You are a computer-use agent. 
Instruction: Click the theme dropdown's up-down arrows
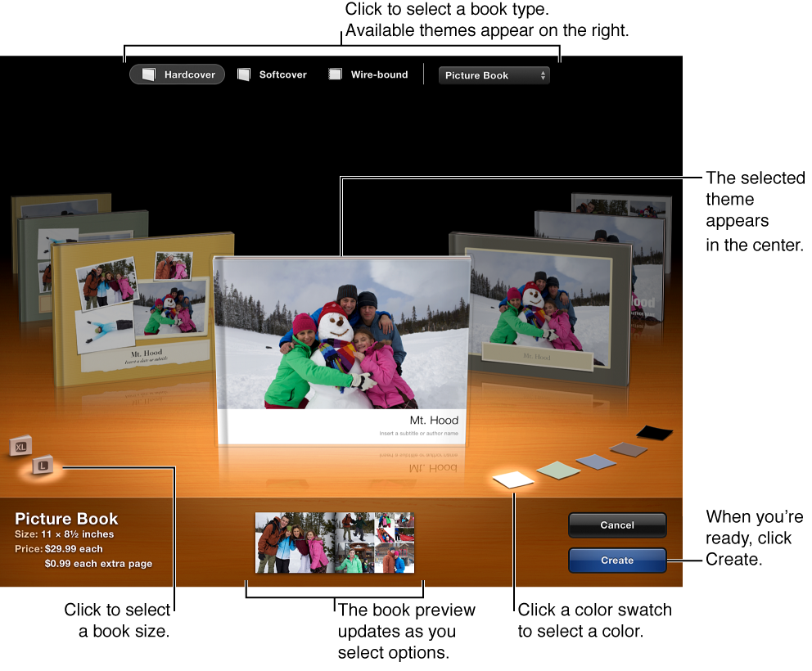542,75
